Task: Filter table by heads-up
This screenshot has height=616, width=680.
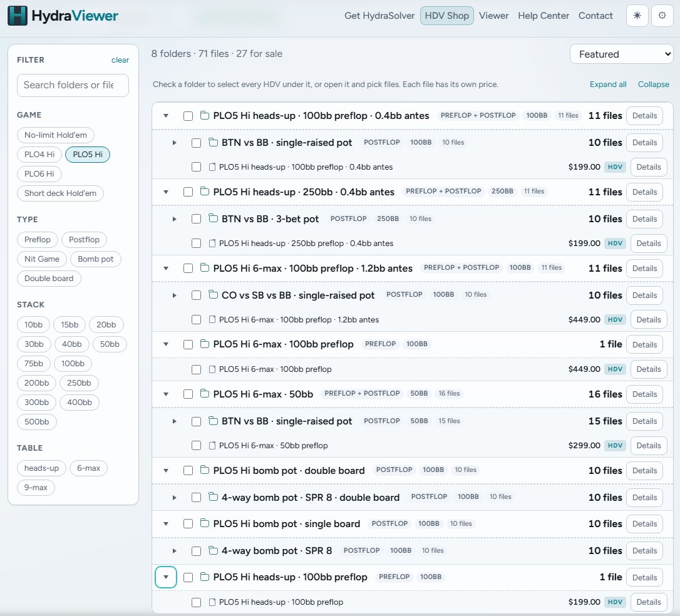Action: click(x=41, y=468)
